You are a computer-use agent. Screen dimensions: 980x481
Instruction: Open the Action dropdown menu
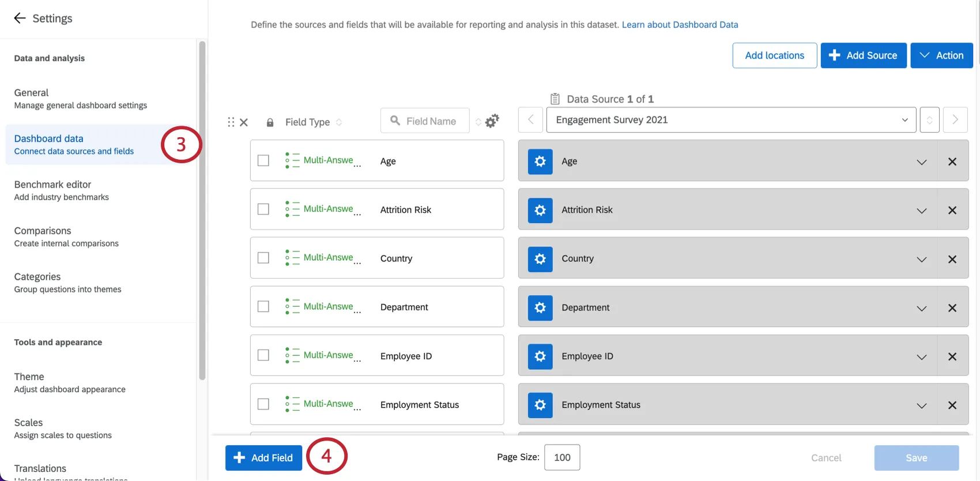point(941,55)
